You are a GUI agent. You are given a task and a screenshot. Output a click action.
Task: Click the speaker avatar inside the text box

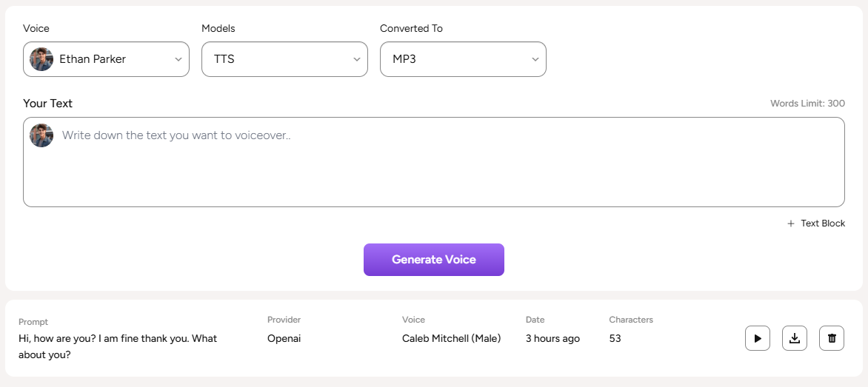tap(41, 135)
